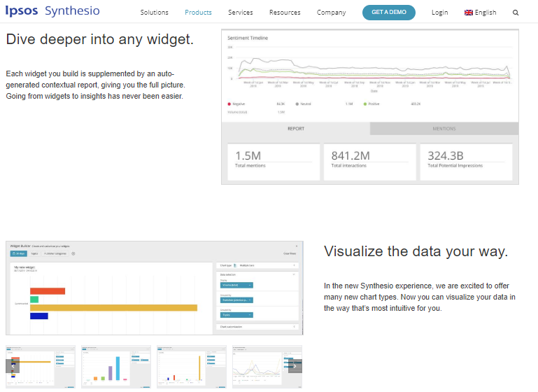Select the orange horizontal bar chart thumbnail
Screen dimensions: 538x392
point(41,367)
